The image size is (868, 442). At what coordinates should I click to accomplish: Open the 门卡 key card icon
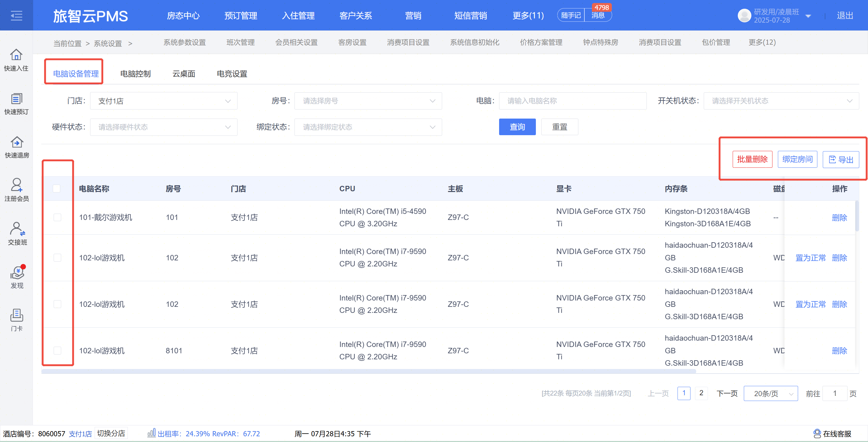17,315
